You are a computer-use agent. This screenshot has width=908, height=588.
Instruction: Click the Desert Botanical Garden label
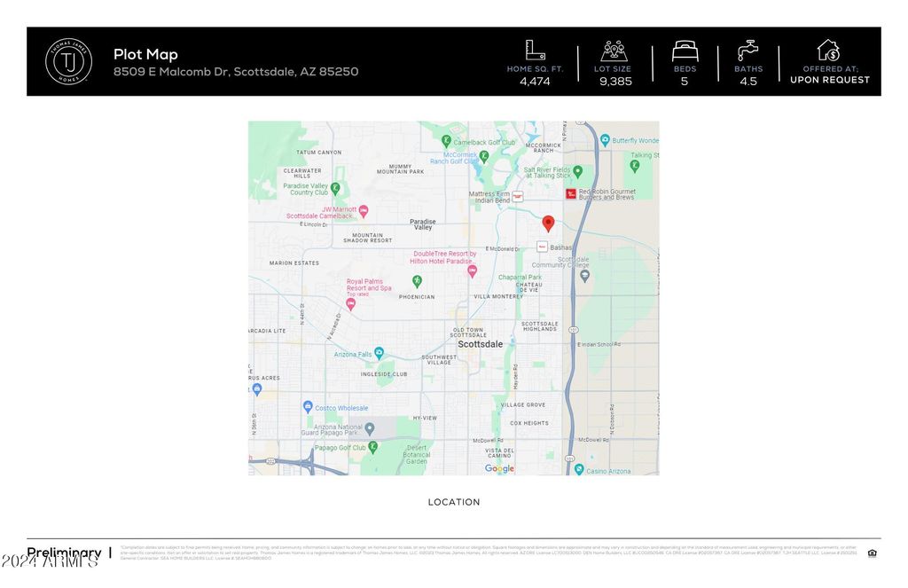click(417, 455)
